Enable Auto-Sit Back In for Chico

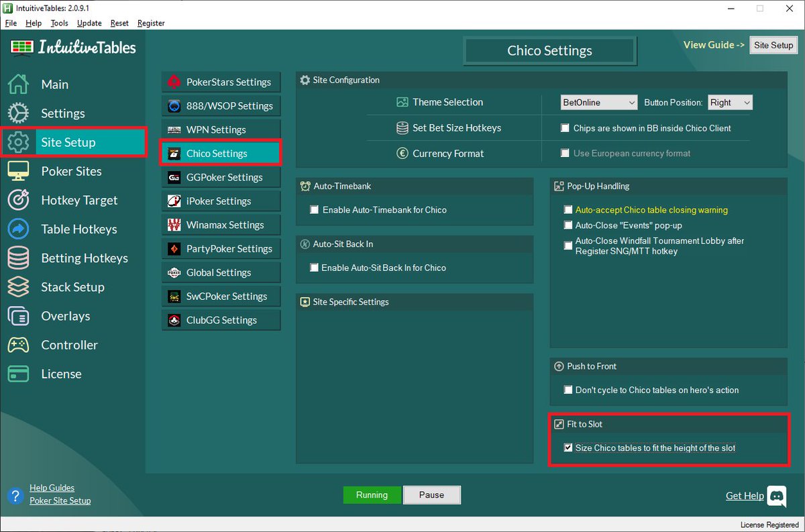[x=314, y=268]
